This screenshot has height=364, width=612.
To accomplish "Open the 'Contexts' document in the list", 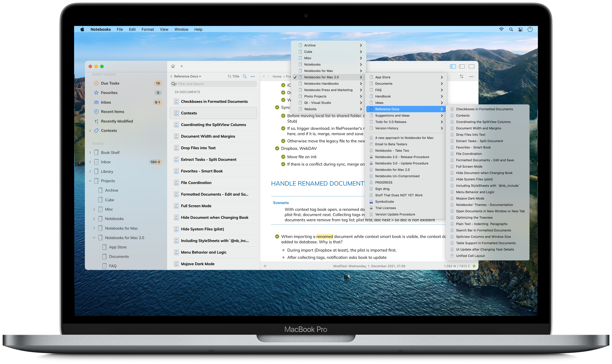I will point(213,113).
